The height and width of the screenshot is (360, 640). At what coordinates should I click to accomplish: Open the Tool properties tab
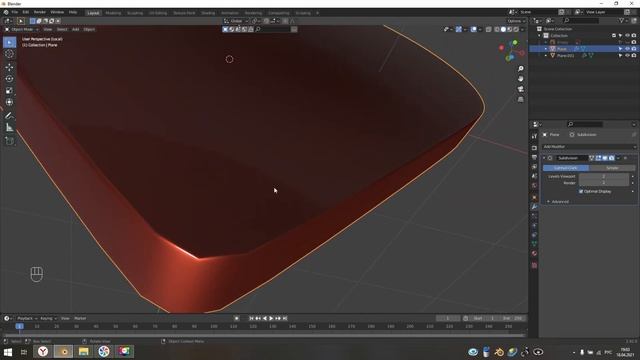click(534, 136)
